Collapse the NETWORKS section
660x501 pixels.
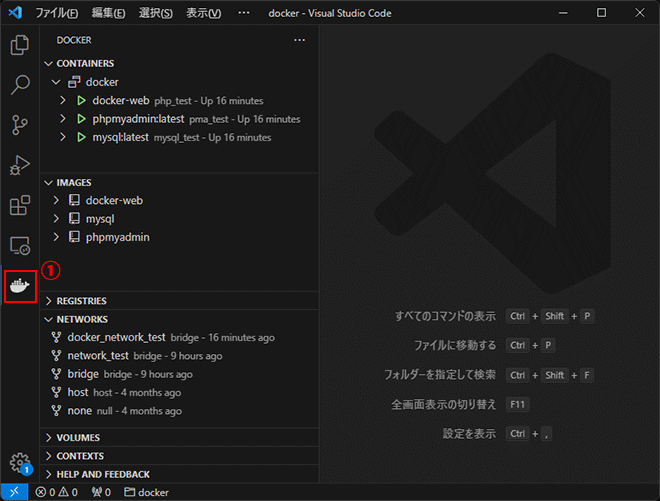pos(48,320)
